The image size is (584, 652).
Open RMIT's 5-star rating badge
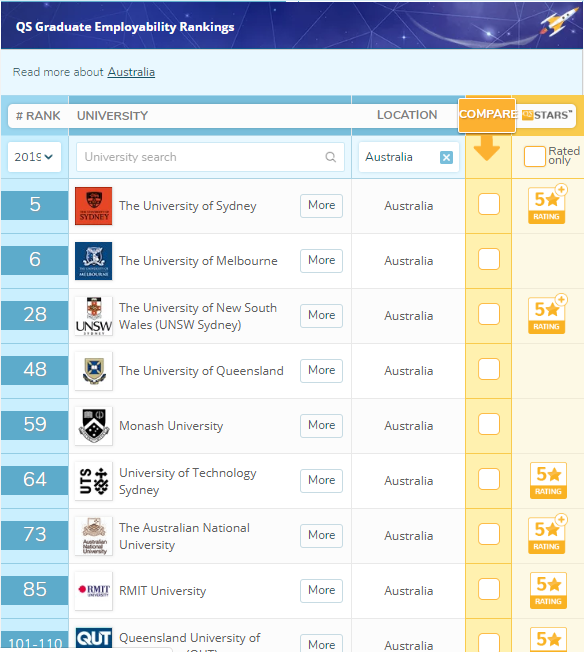pos(548,590)
